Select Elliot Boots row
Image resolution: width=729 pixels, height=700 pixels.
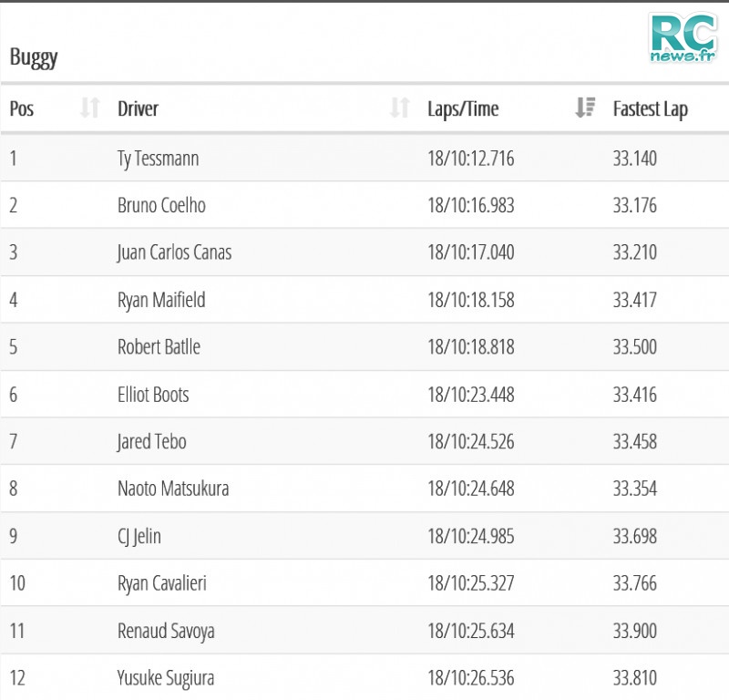pyautogui.click(x=364, y=395)
